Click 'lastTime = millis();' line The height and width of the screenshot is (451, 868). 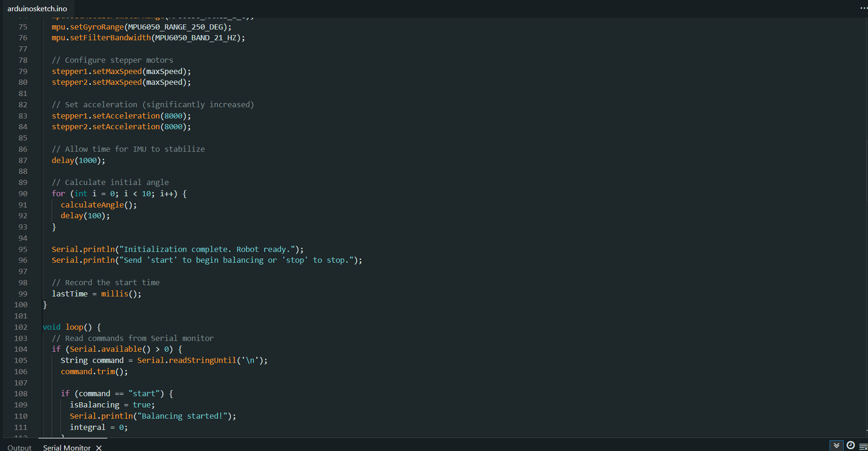pos(96,294)
